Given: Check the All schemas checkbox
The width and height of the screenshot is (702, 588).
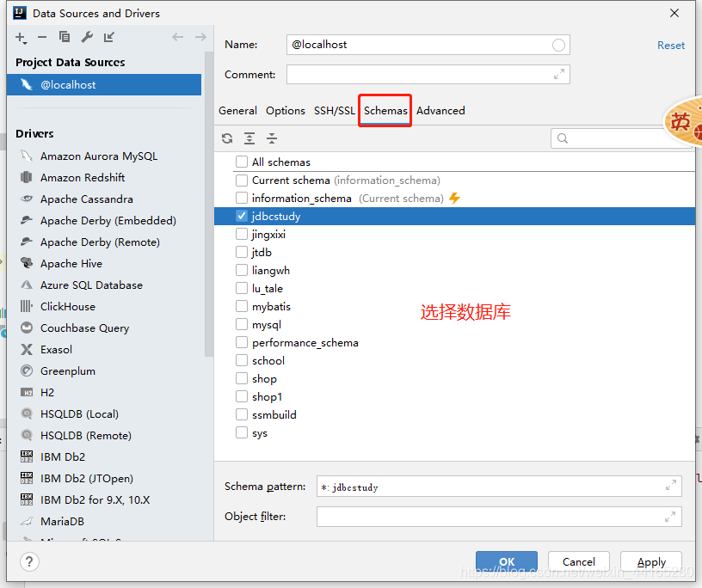Looking at the screenshot, I should pyautogui.click(x=242, y=162).
